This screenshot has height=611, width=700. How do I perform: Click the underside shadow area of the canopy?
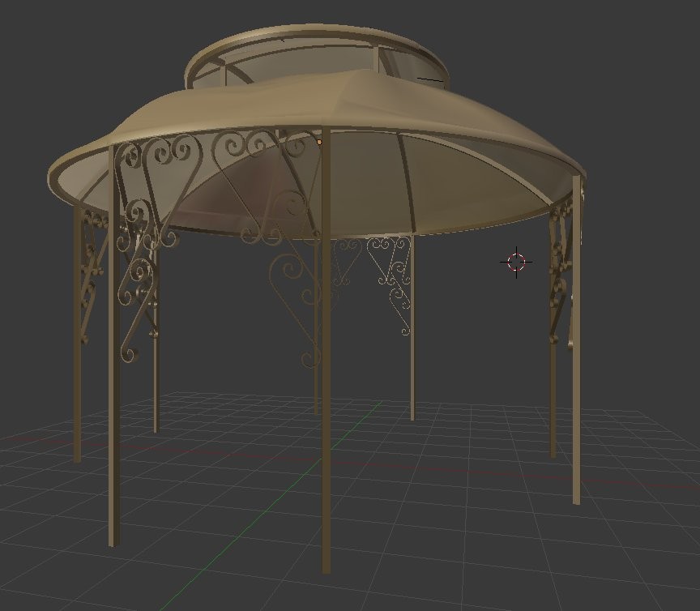pos(243,194)
